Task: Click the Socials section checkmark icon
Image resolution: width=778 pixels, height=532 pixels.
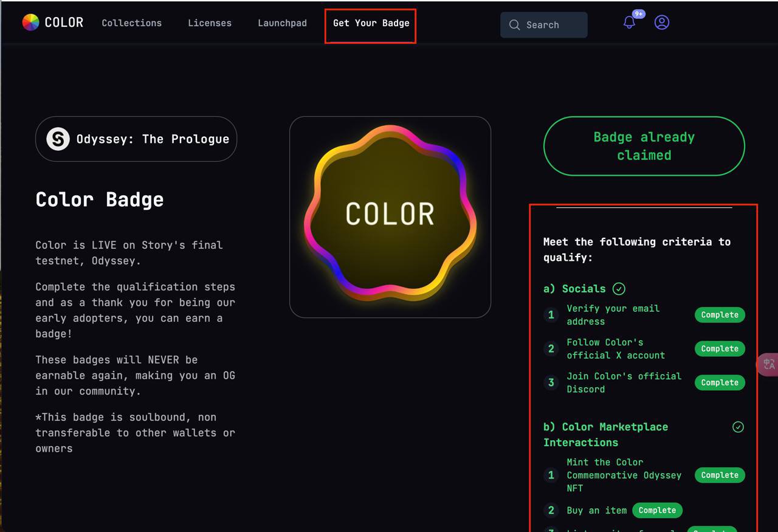Action: tap(619, 289)
